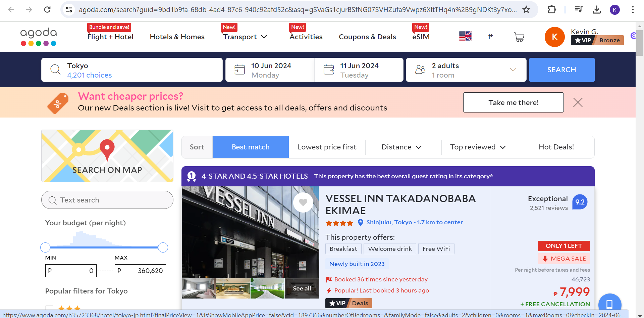This screenshot has height=318, width=644.
Task: Open browser downloads icon
Action: point(597,9)
